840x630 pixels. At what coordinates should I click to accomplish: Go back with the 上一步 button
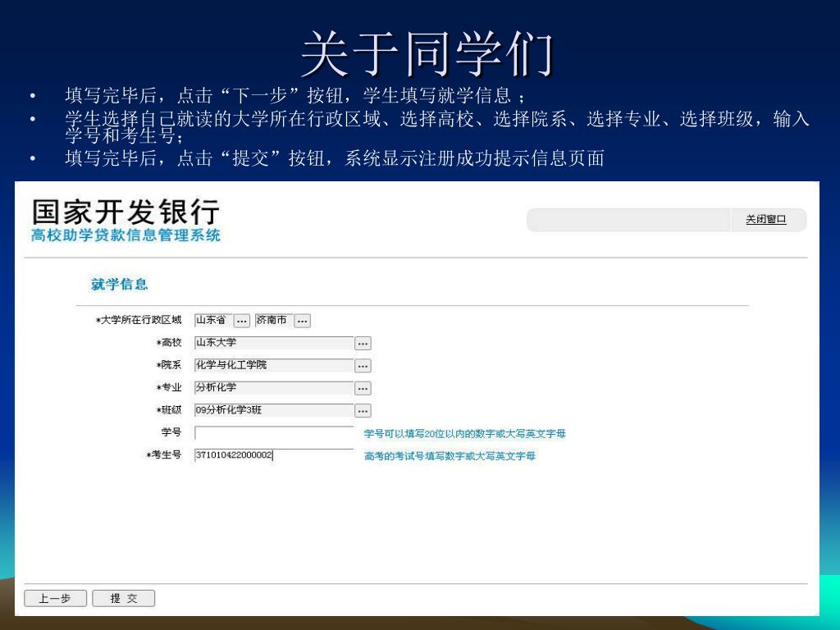pyautogui.click(x=55, y=598)
